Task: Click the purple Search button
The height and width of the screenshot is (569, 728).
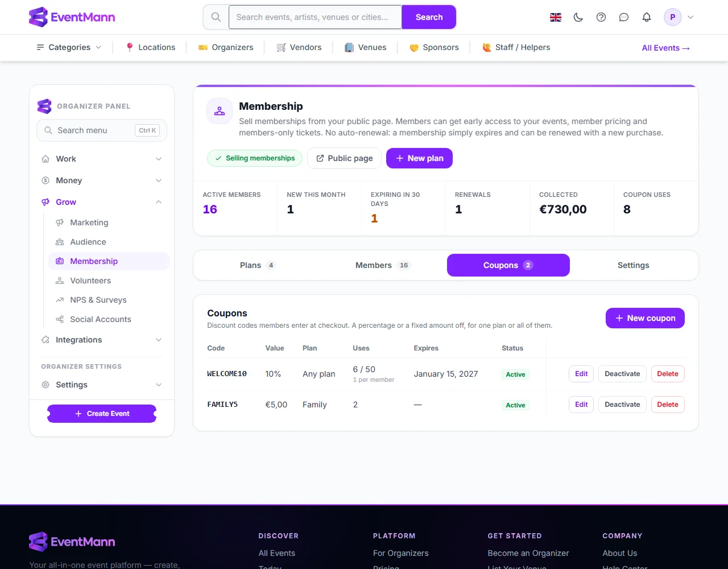Action: tap(429, 17)
